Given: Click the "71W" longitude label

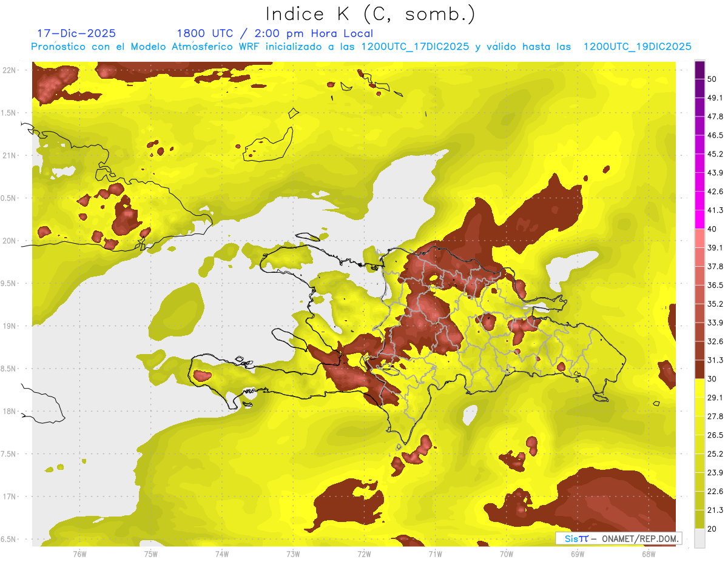Looking at the screenshot, I should [x=435, y=554].
